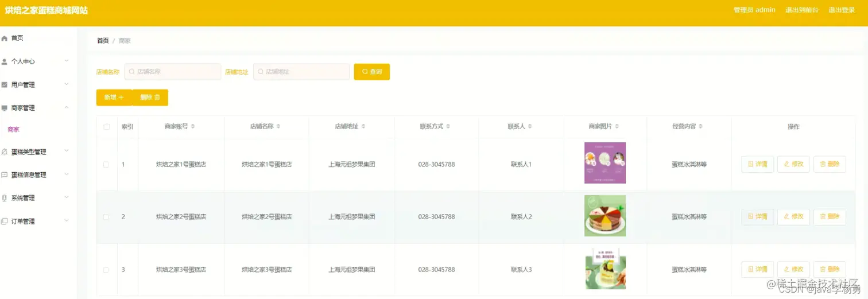Image resolution: width=868 pixels, height=299 pixels.
Task: Open the purple cake image in row 1
Action: (x=605, y=163)
